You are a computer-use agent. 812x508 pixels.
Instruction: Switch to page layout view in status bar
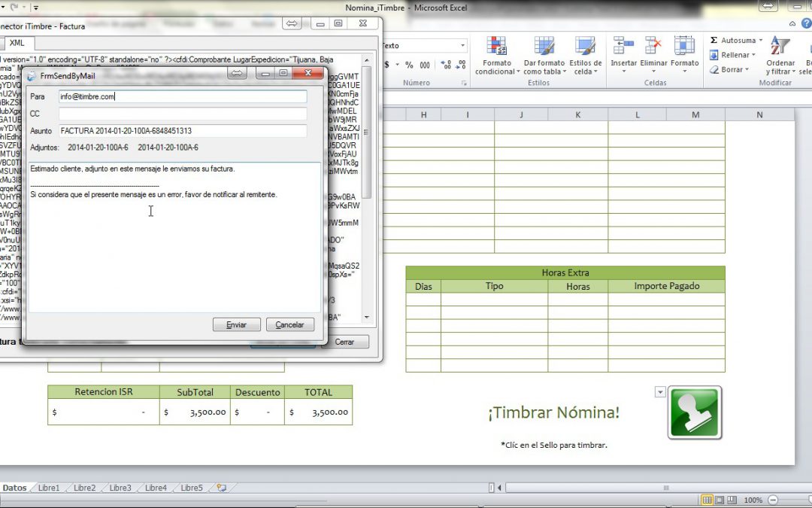pyautogui.click(x=720, y=500)
